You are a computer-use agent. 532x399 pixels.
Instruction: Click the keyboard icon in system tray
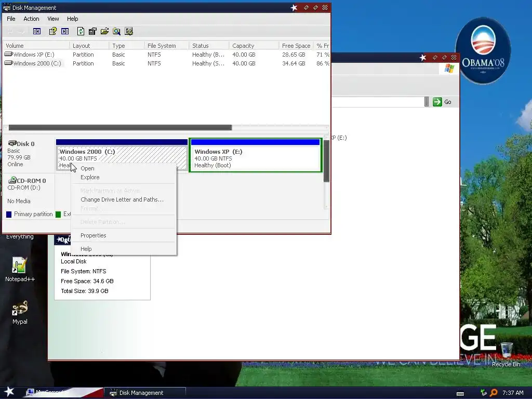[460, 394]
